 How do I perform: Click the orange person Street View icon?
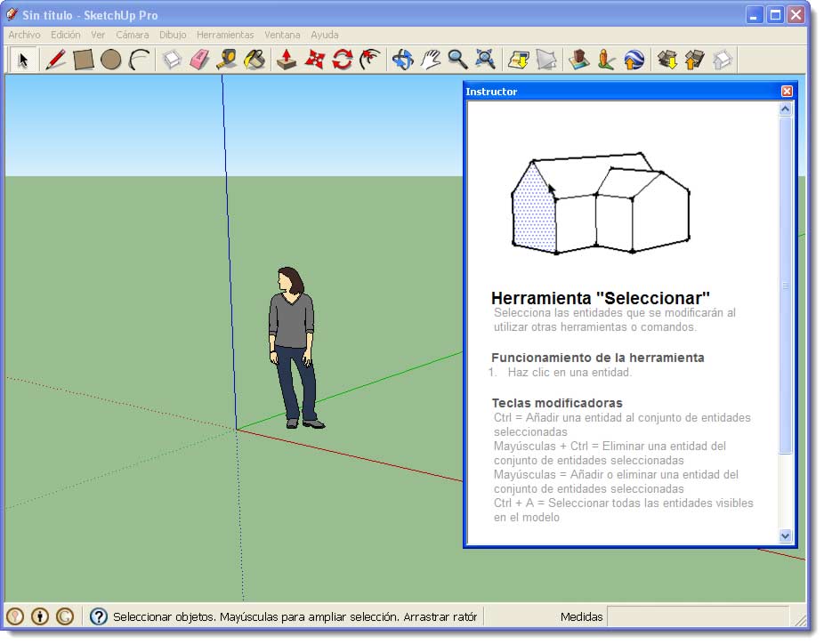coord(607,60)
